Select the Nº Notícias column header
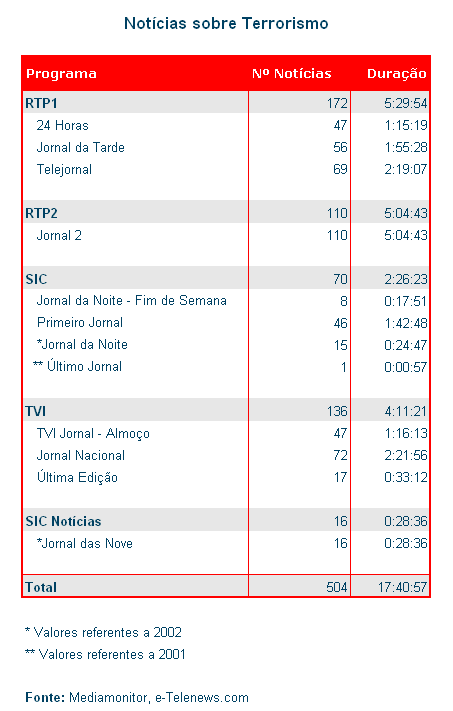Screen dimensions: 453x711 (x=292, y=73)
